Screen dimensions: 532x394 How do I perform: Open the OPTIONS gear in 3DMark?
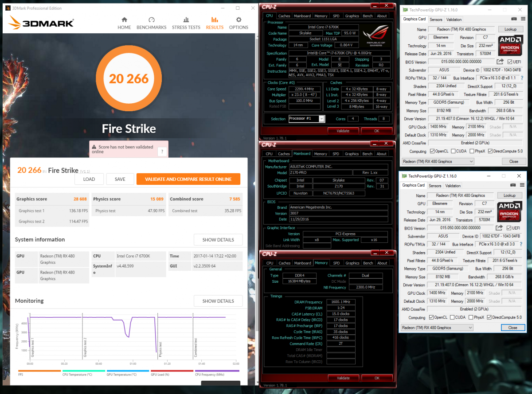(239, 23)
